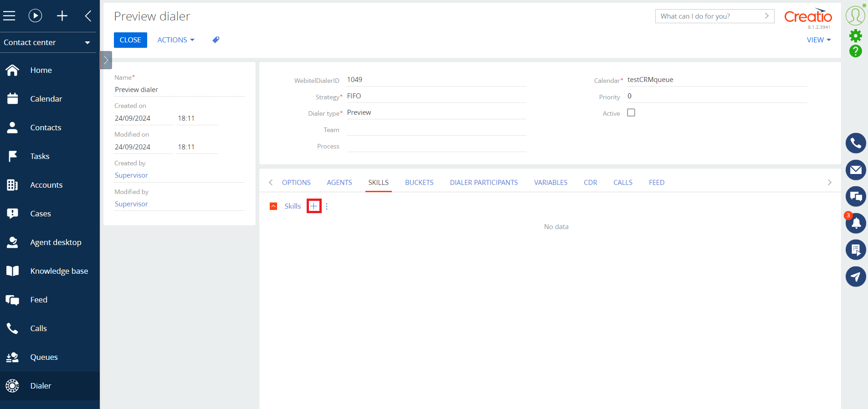Toggle the Active checkbox
This screenshot has width=868, height=409.
point(631,112)
